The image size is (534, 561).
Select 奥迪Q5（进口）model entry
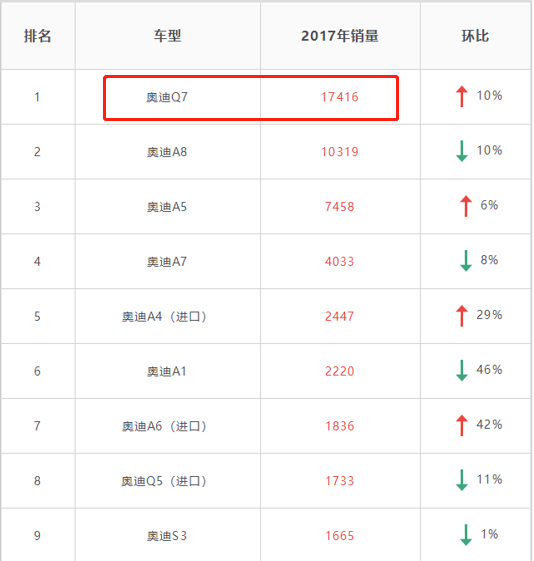point(164,481)
